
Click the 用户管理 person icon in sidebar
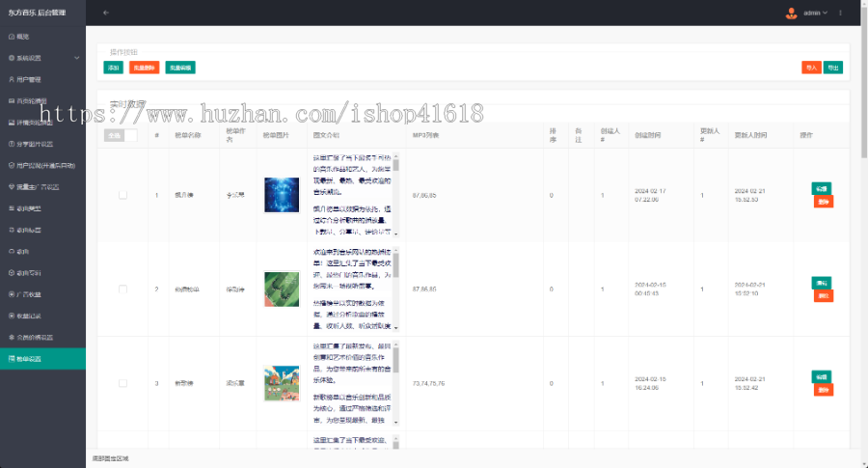(x=11, y=79)
